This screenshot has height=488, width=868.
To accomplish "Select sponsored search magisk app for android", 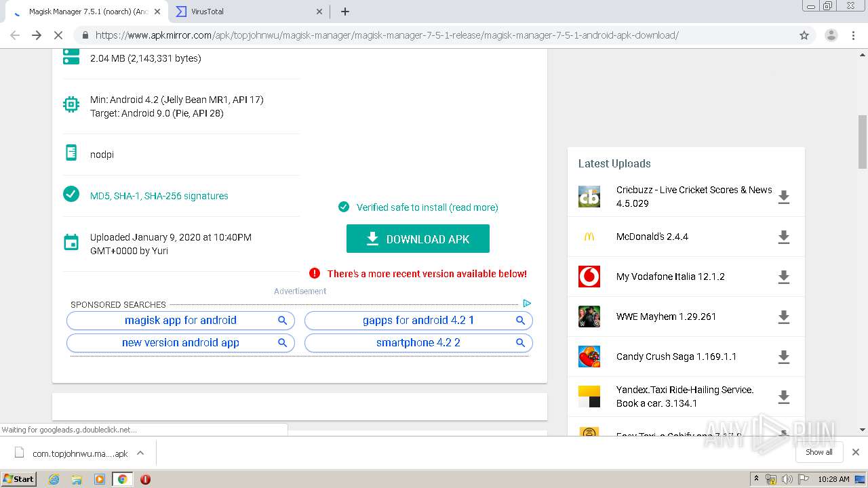I will pos(180,321).
